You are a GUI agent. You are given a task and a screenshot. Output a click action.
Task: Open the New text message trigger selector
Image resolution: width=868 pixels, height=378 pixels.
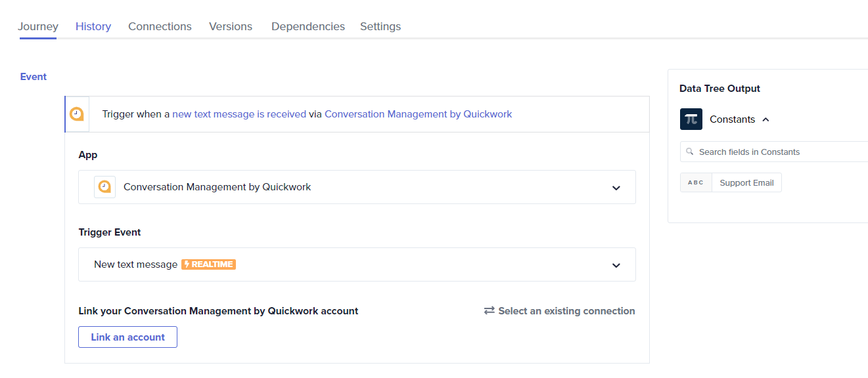357,264
